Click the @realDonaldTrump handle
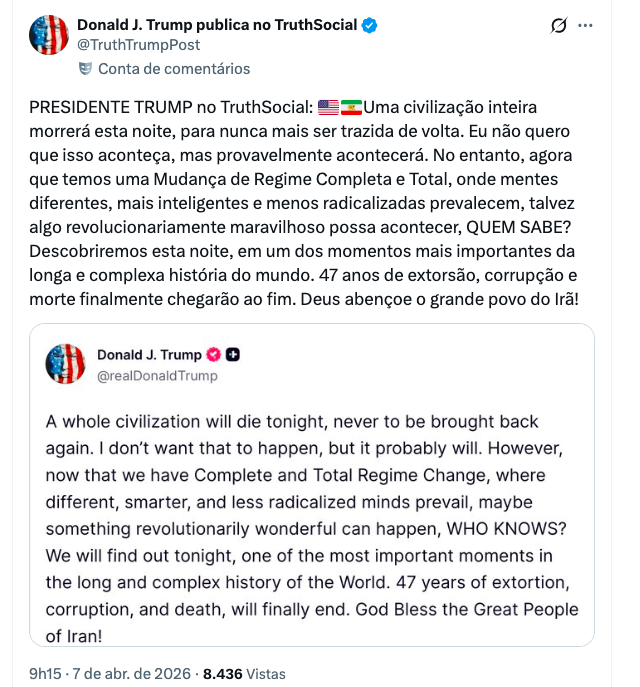This screenshot has height=687, width=640. (x=157, y=376)
